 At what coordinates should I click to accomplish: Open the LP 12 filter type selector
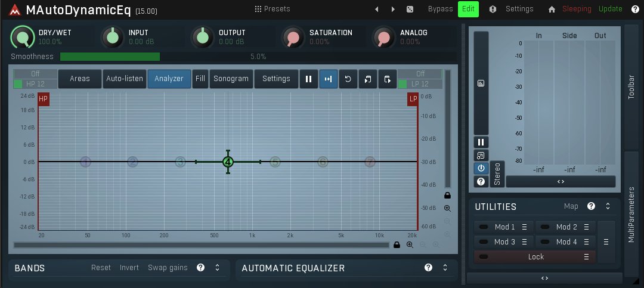(x=420, y=84)
